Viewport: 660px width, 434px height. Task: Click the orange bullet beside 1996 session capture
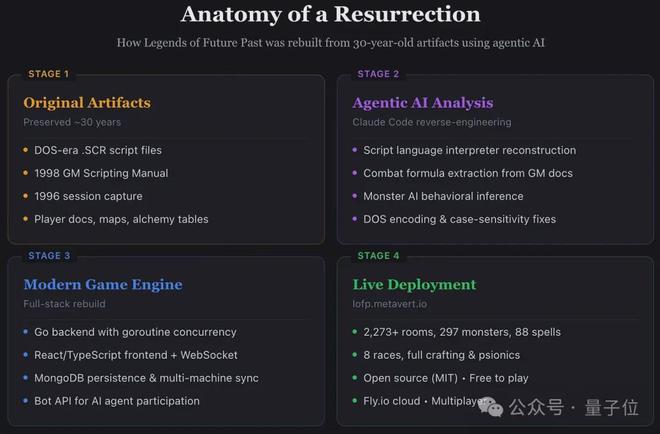point(25,197)
